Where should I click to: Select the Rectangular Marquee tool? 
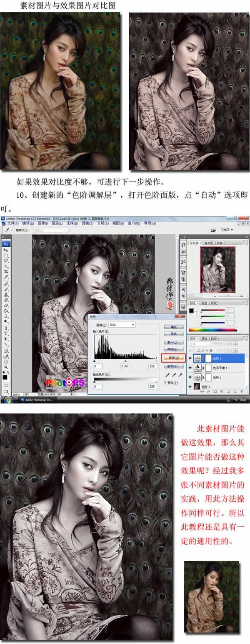(x=6, y=255)
